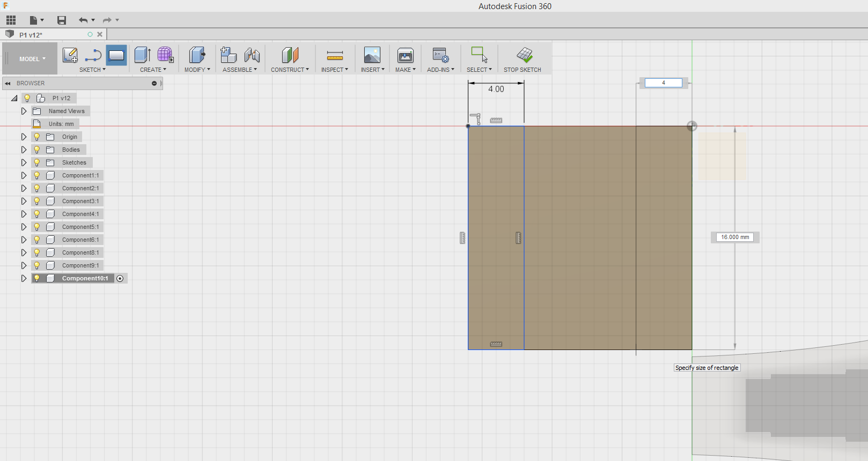Viewport: 868px width, 461px height.
Task: Open the INSPECT menu
Action: click(x=335, y=70)
